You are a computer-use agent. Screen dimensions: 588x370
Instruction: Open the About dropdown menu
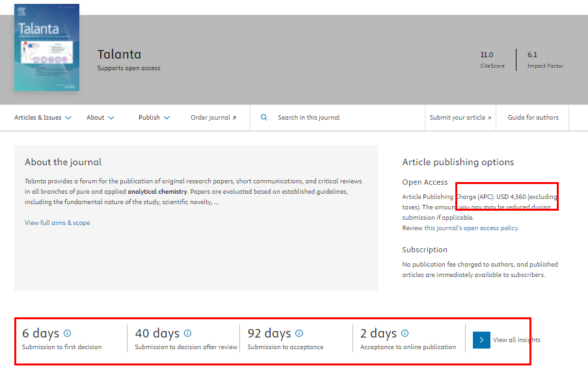[101, 118]
